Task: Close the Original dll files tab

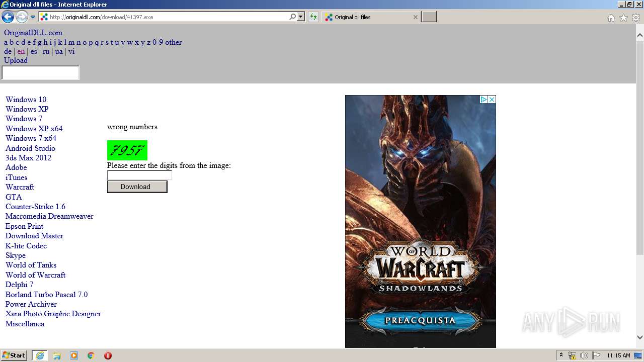Action: click(415, 17)
